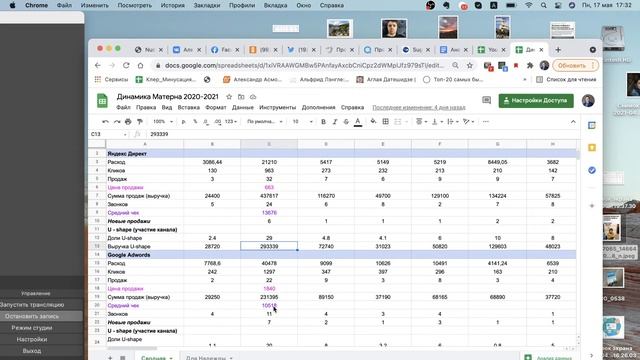Print the spreadsheet using the printer icon
Viewport: 640px width, 360px height.
tap(128, 122)
